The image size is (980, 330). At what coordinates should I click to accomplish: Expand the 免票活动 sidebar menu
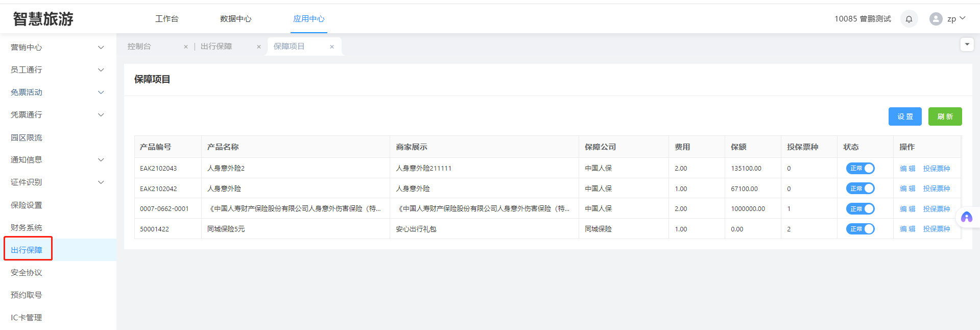click(101, 92)
